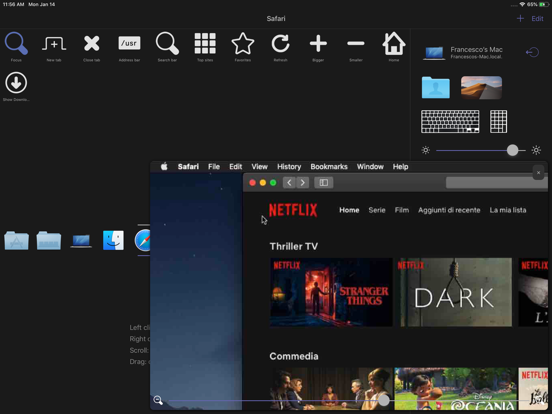Open the Bookmarks menu
552x414 pixels.
(329, 167)
